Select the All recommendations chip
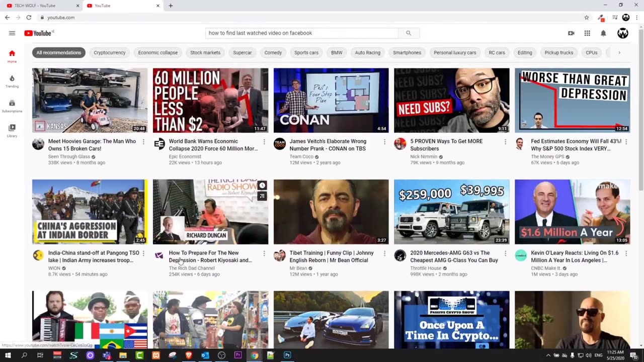The width and height of the screenshot is (644, 362). pyautogui.click(x=58, y=53)
